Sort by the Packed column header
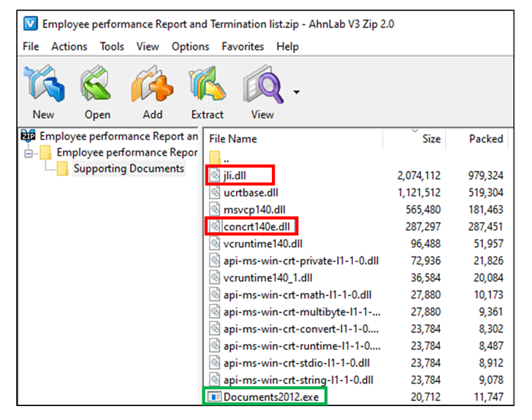This screenshot has height=420, width=532. tap(486, 139)
